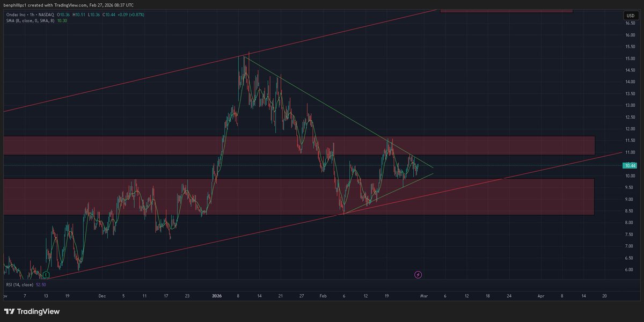
Task: Click the TradingView logo at bottom left
Action: (32, 311)
